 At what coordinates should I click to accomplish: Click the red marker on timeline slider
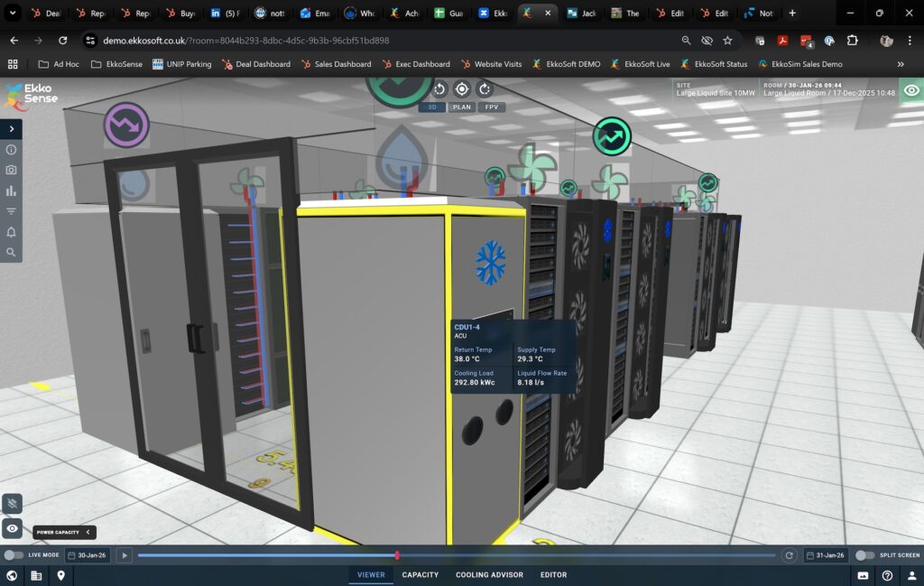point(397,555)
